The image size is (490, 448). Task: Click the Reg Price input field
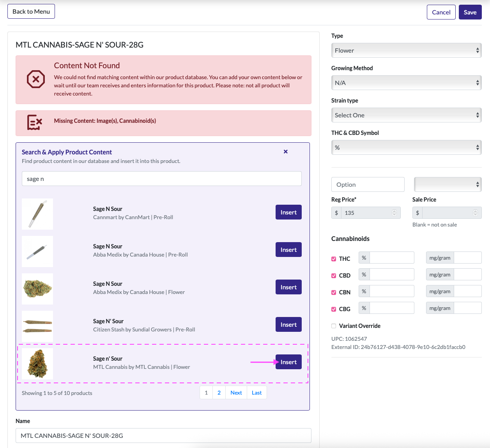click(371, 212)
